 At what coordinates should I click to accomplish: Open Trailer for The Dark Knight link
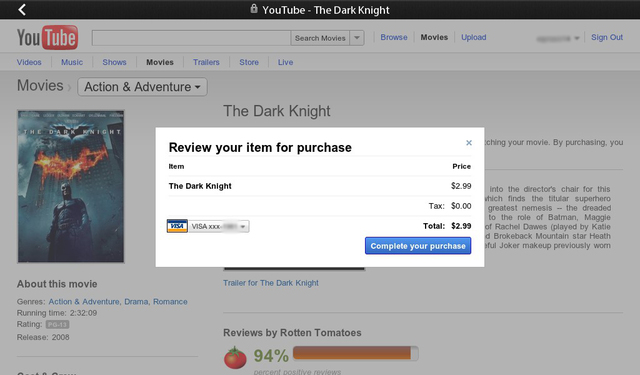(x=271, y=283)
